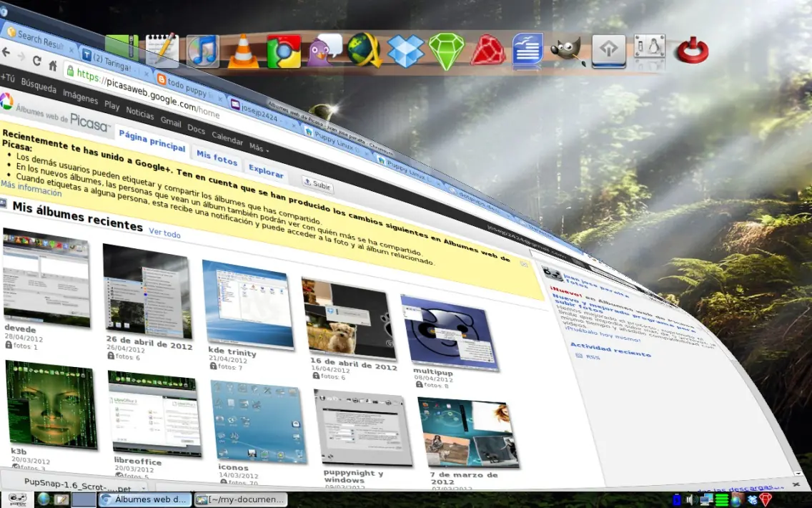Open the penguin system settings dock icon
The height and width of the screenshot is (508, 812).
[650, 47]
